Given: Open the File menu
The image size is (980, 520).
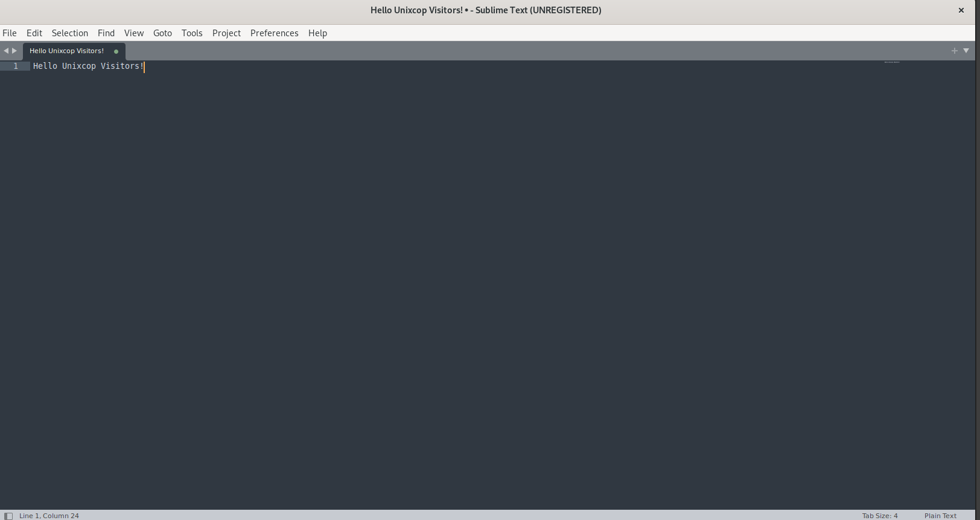Looking at the screenshot, I should pyautogui.click(x=10, y=33).
